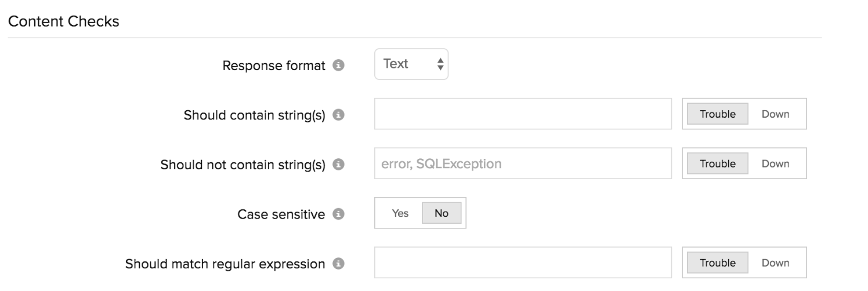Select Trouble for Should contain string(s)
Image resolution: width=868 pixels, height=291 pixels.
point(717,114)
